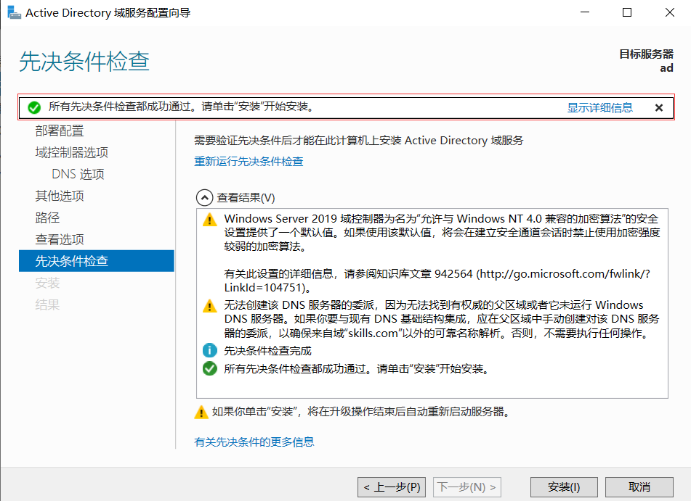Select DNS 选项 step in the sidebar
The image size is (691, 501).
78,174
